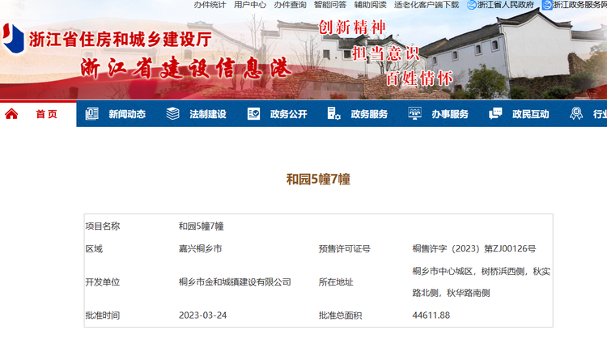Click the icon beside 浙江省人民政府
Image resolution: width=607 pixels, height=364 pixels.
[472, 5]
